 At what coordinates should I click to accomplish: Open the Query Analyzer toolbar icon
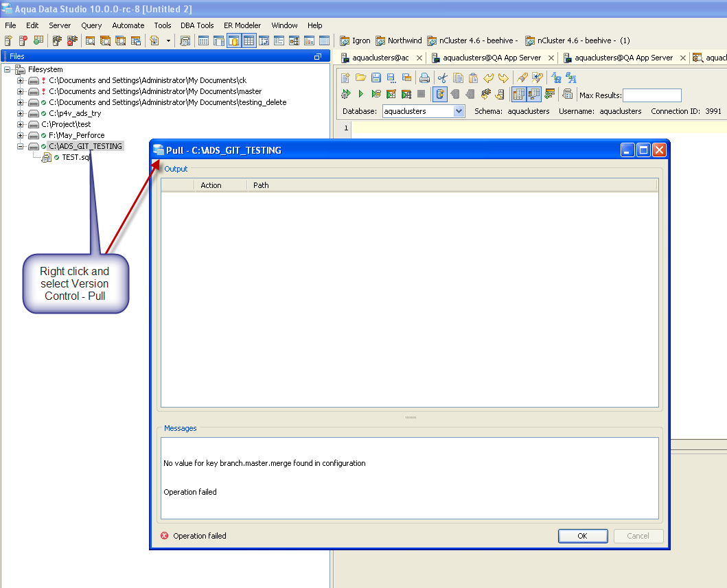click(x=90, y=40)
